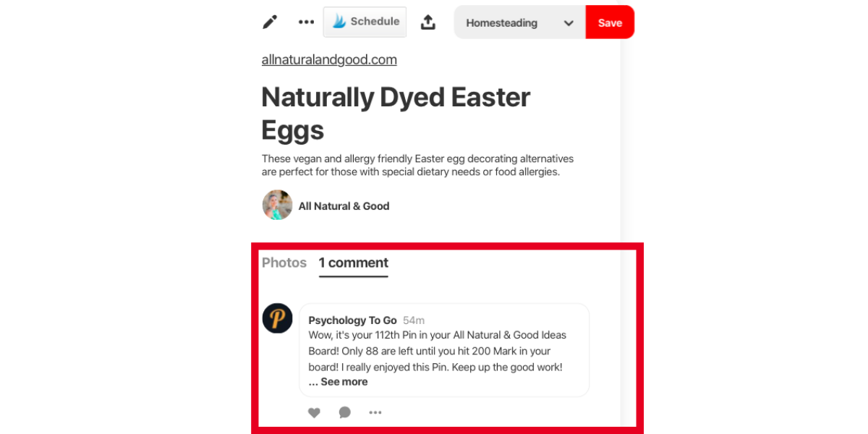This screenshot has height=434, width=868.
Task: Select the 1 comment tab
Action: (x=354, y=263)
